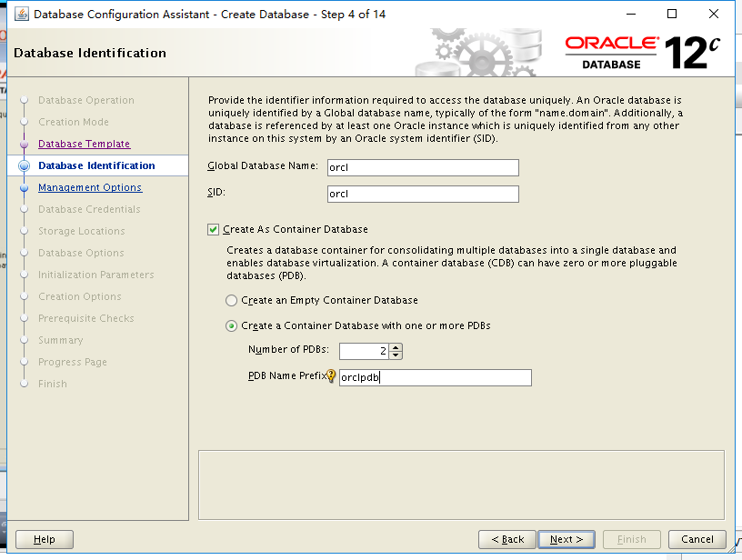Uncheck Create As Container Database

click(213, 229)
